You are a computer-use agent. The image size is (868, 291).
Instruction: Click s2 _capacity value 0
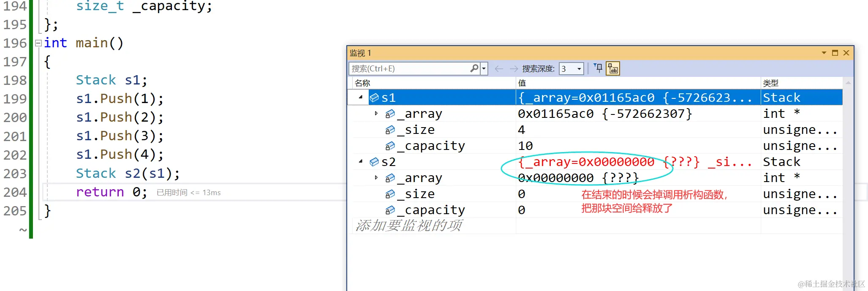[x=522, y=210]
